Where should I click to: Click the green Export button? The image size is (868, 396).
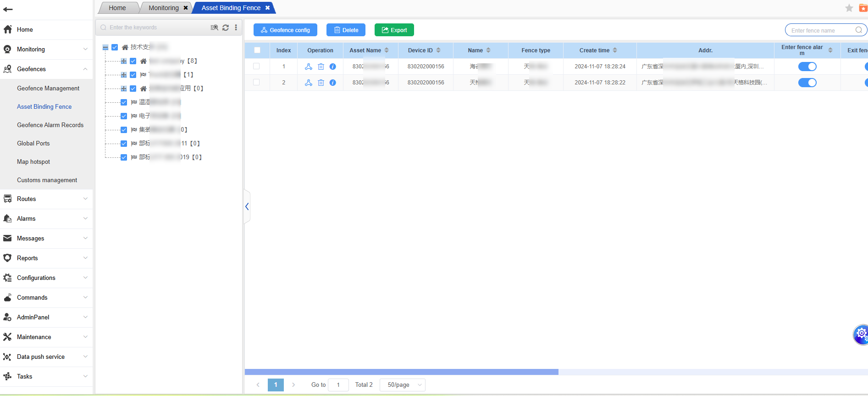394,30
